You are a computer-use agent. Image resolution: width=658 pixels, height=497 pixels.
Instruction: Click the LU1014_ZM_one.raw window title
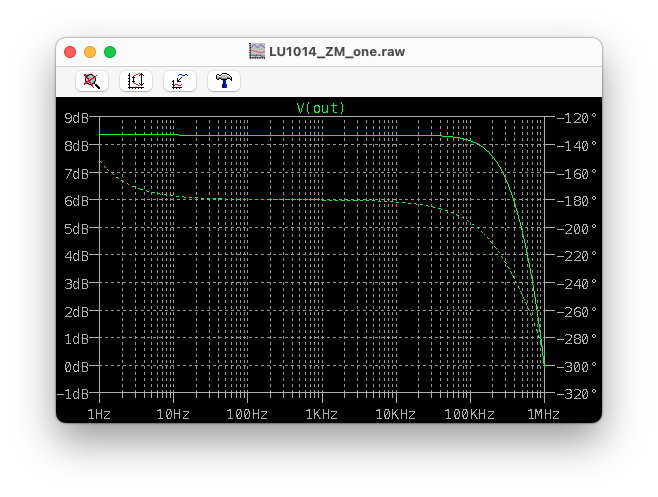coord(337,52)
